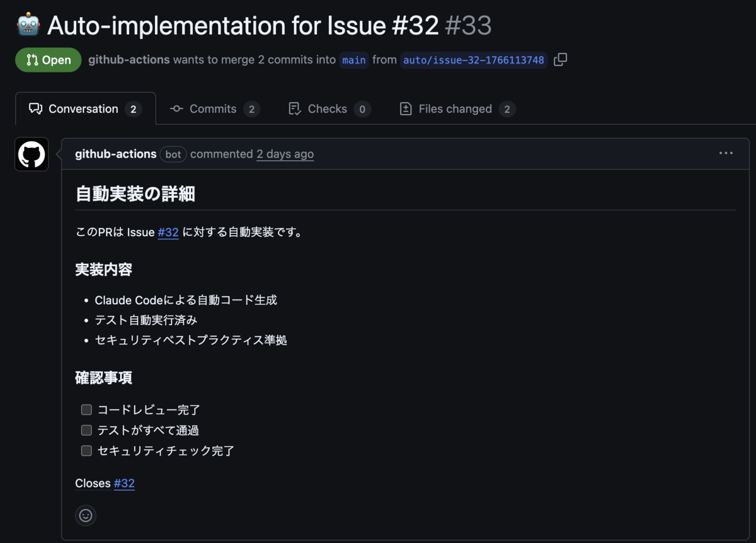
Task: Click the github-actions Octocat avatar
Action: click(x=31, y=154)
